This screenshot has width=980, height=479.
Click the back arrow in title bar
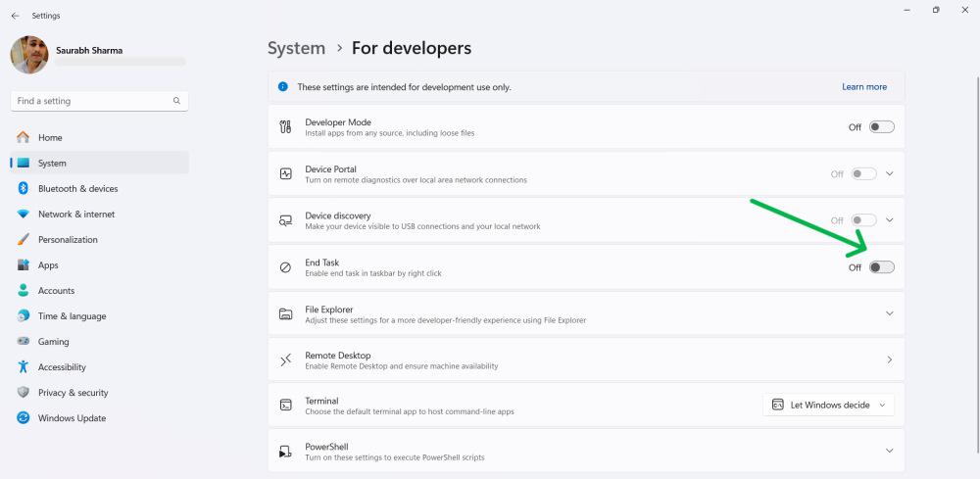coord(15,16)
